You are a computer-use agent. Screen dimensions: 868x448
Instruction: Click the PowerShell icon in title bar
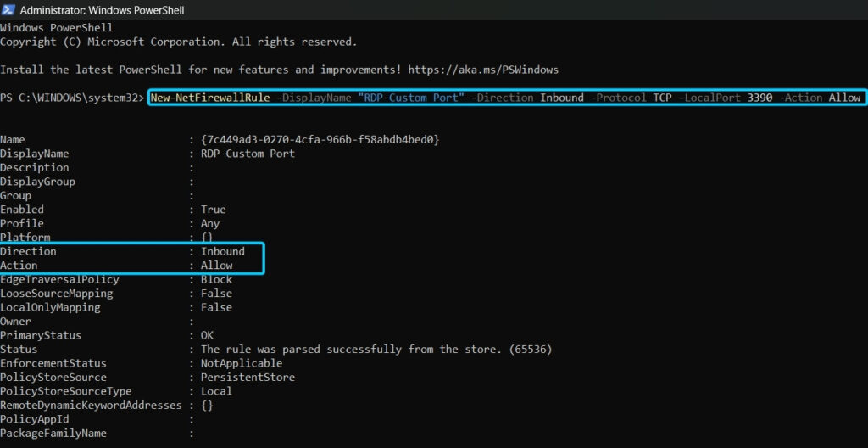click(x=8, y=10)
